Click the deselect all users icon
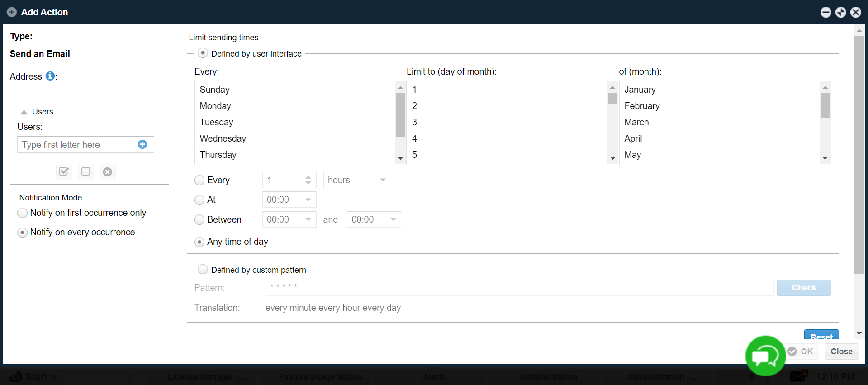This screenshot has width=868, height=385. [x=85, y=171]
